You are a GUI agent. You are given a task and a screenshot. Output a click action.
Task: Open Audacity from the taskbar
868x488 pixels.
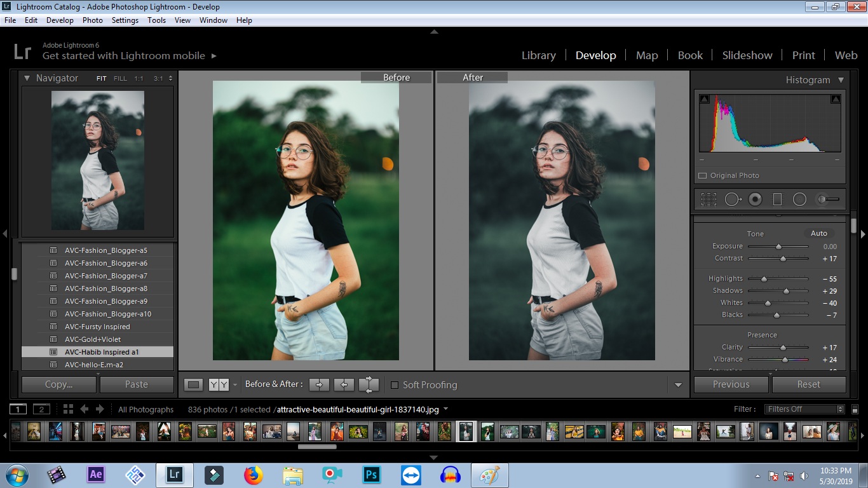tap(450, 475)
